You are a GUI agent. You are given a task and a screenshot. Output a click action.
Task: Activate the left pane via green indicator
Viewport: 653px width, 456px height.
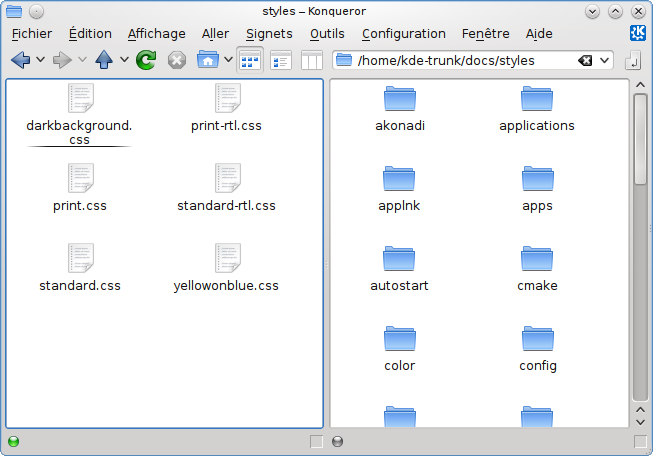pos(13,441)
